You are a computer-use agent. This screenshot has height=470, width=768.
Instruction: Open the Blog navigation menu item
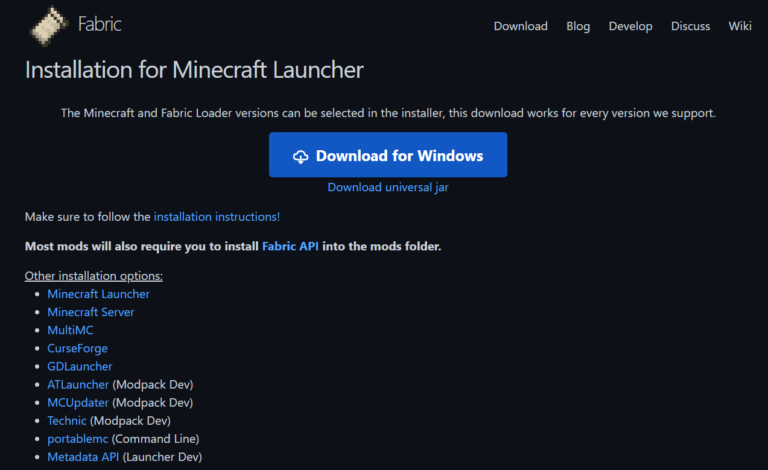tap(578, 26)
